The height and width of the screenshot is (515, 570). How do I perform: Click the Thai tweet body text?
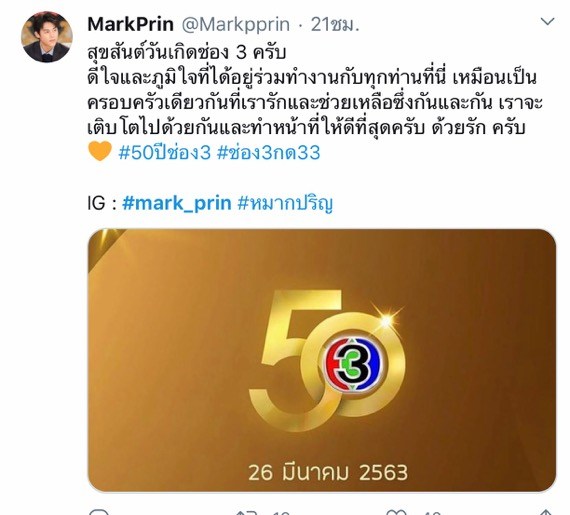315,91
